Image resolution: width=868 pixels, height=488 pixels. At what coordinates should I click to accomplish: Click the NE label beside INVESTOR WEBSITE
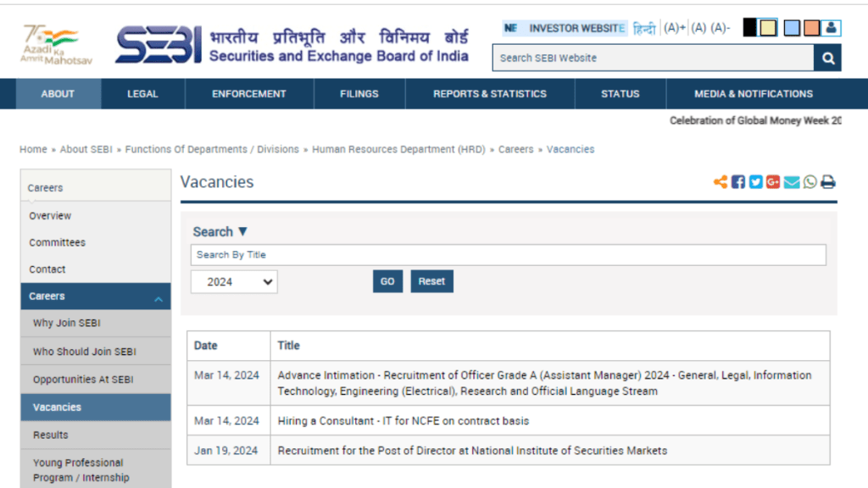510,28
